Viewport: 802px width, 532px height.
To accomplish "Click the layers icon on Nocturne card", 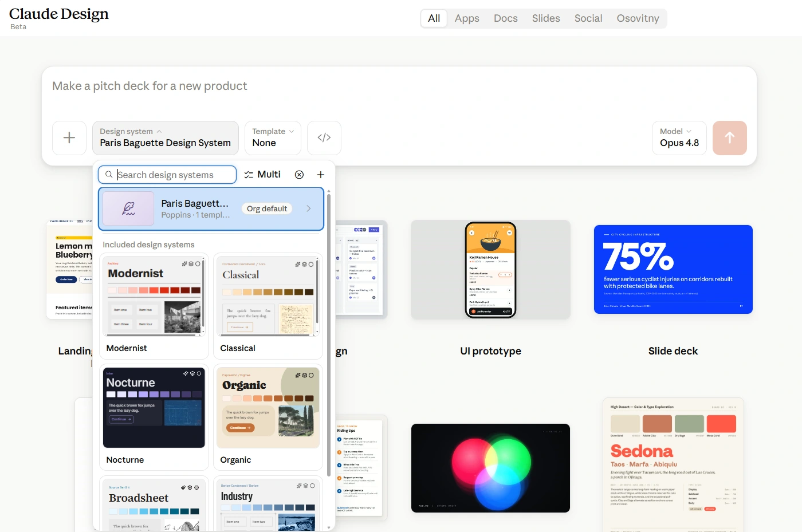I will [192, 373].
